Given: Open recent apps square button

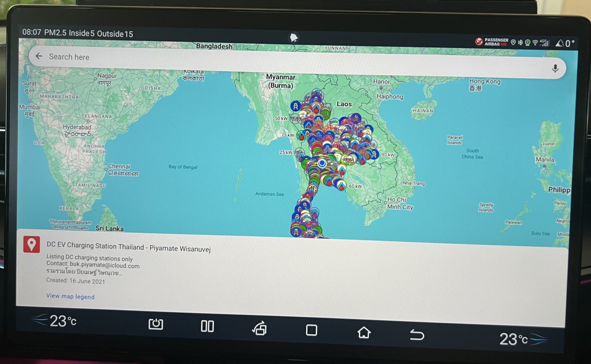Looking at the screenshot, I should click(x=311, y=330).
